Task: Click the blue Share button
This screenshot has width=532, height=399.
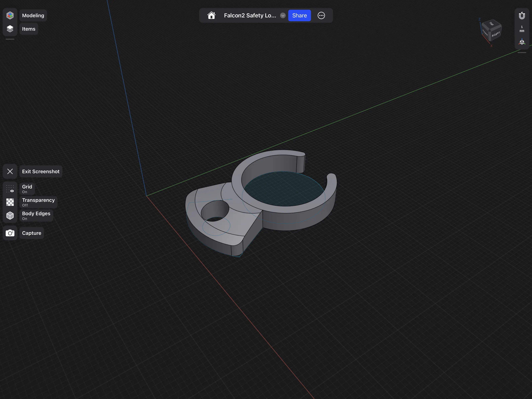Action: coord(299,15)
